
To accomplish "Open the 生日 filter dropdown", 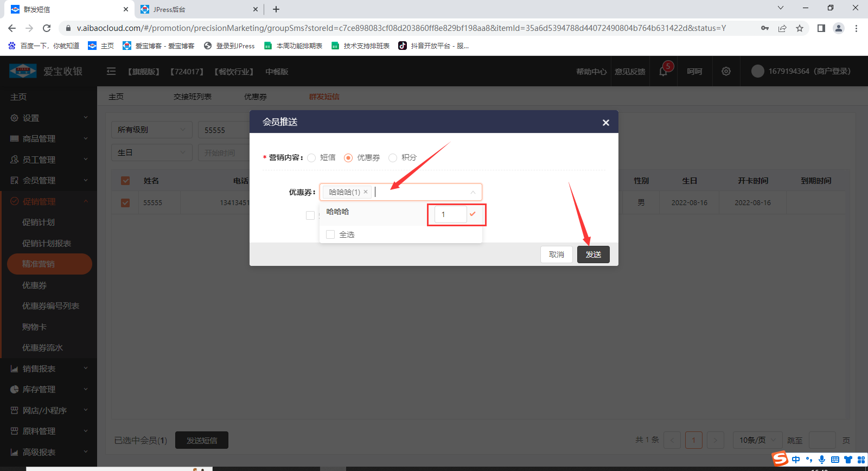I will click(x=152, y=152).
